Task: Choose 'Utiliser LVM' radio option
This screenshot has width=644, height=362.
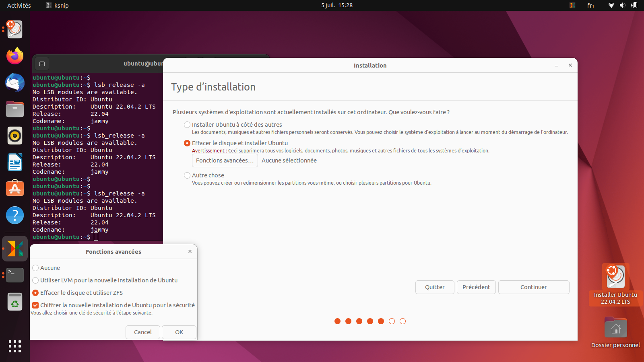Action: 36,280
